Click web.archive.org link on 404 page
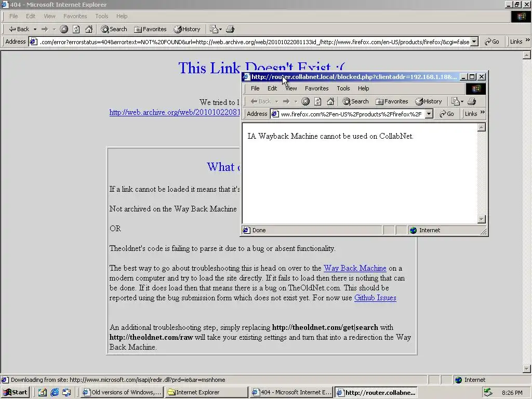The height and width of the screenshot is (399, 532). click(x=175, y=112)
